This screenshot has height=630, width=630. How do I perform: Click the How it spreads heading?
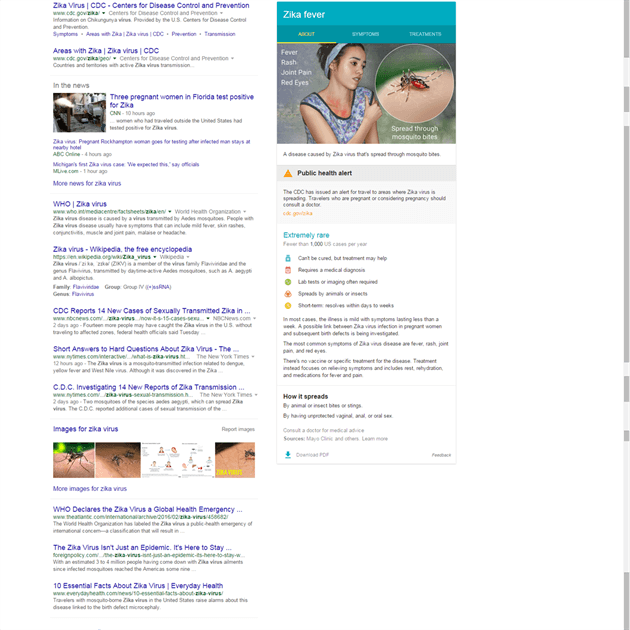(305, 397)
